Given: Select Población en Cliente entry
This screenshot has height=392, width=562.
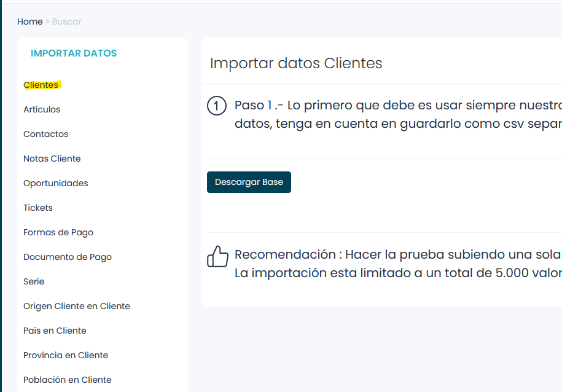Looking at the screenshot, I should click(x=68, y=380).
